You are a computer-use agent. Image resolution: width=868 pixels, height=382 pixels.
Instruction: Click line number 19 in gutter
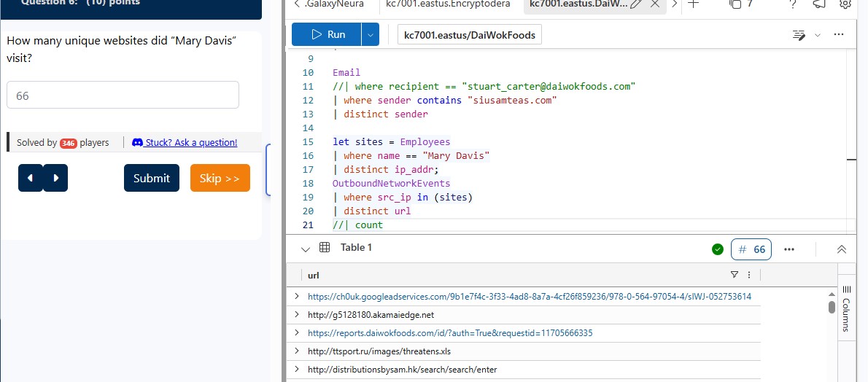coord(308,197)
